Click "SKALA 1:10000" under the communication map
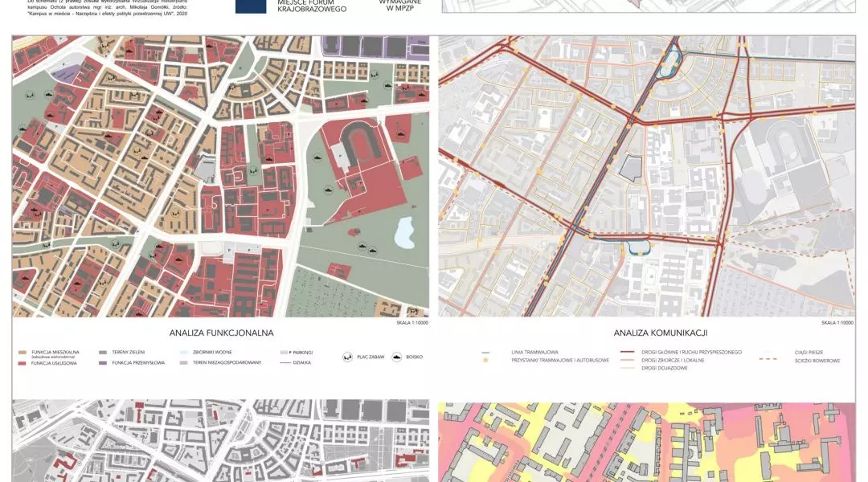 coord(837,323)
